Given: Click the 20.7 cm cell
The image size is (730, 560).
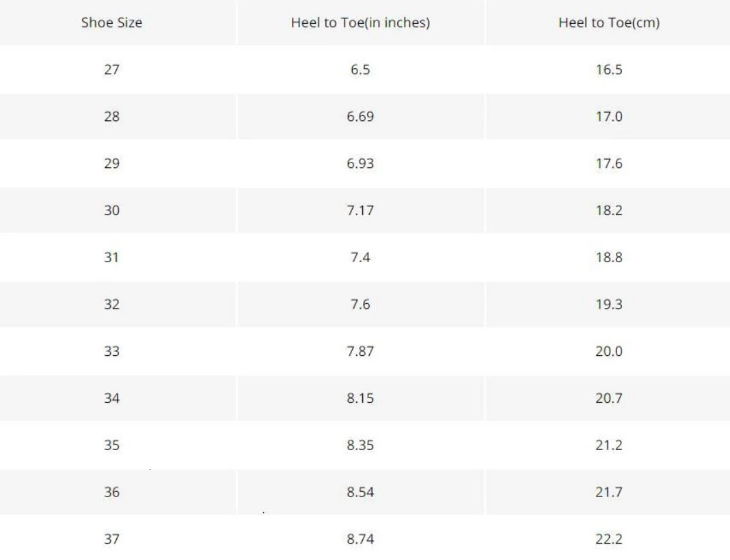Looking at the screenshot, I should pyautogui.click(x=608, y=398).
